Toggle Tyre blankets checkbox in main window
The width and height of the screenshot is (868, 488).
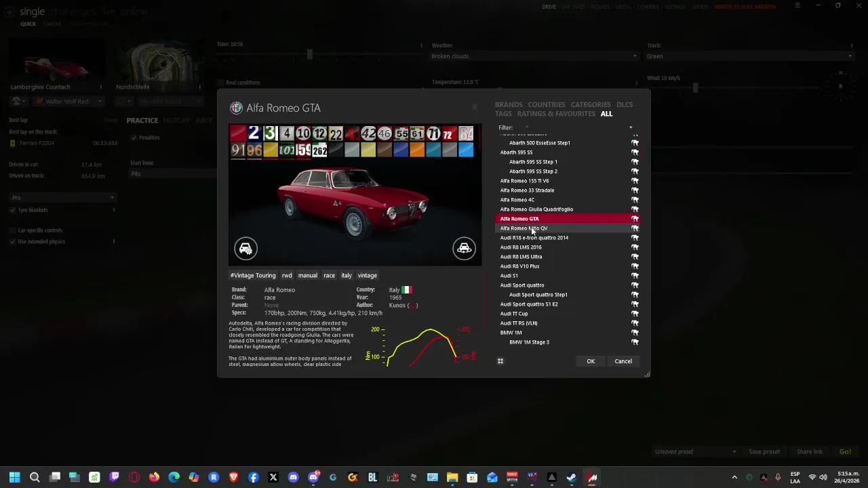click(13, 210)
